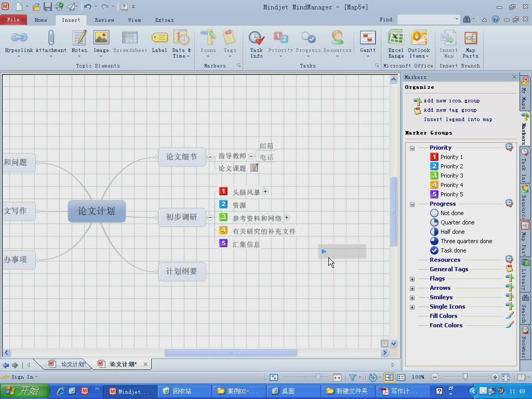Select Priority 2 marker

point(446,166)
